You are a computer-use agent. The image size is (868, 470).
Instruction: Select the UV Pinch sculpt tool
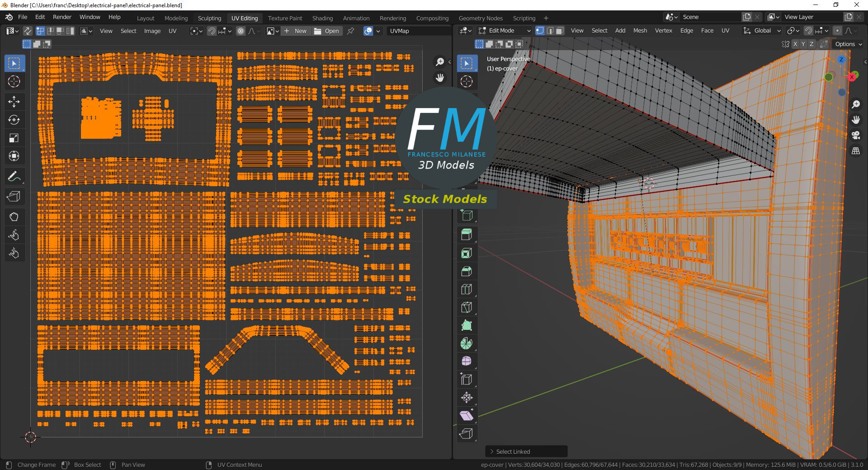pyautogui.click(x=14, y=253)
